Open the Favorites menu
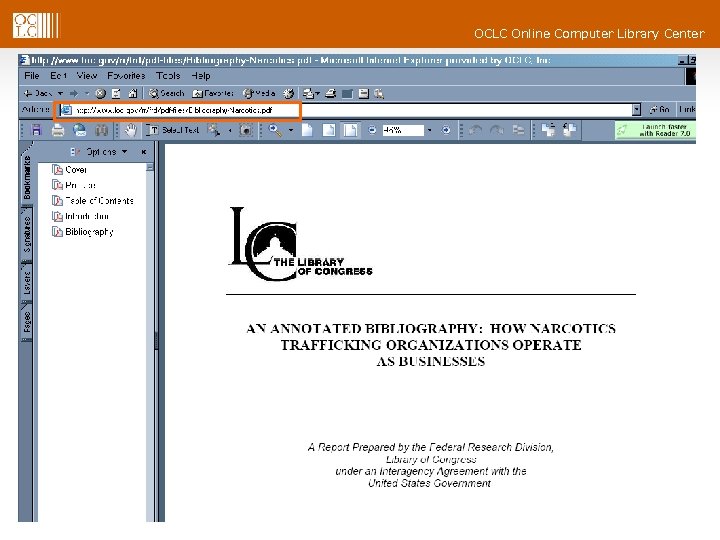Viewport: 720px width, 540px height. (126, 76)
